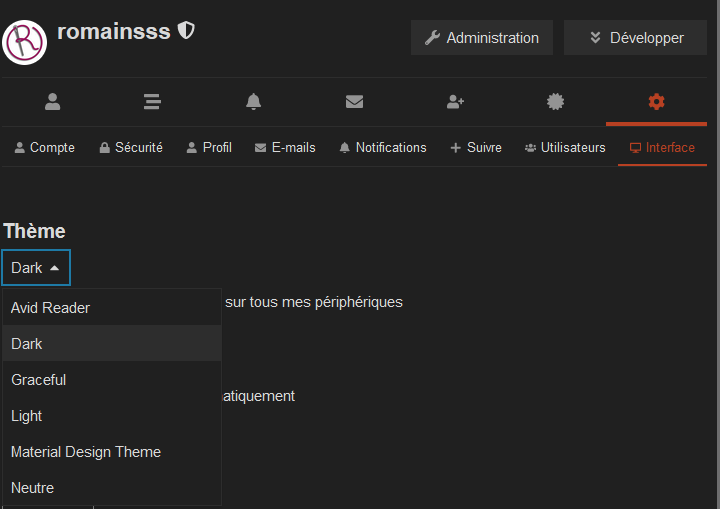Click the shield icon next to romainsss

tap(186, 31)
